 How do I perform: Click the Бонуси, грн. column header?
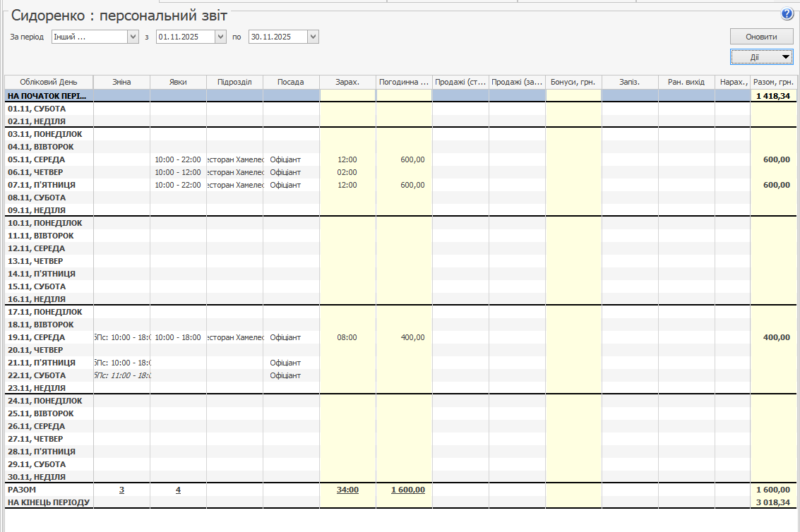pyautogui.click(x=573, y=82)
